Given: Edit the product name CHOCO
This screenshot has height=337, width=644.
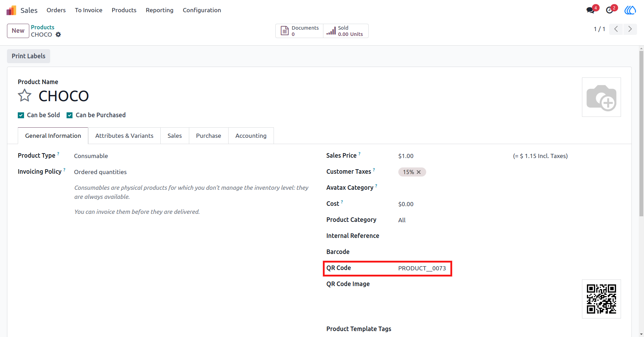Looking at the screenshot, I should point(64,96).
